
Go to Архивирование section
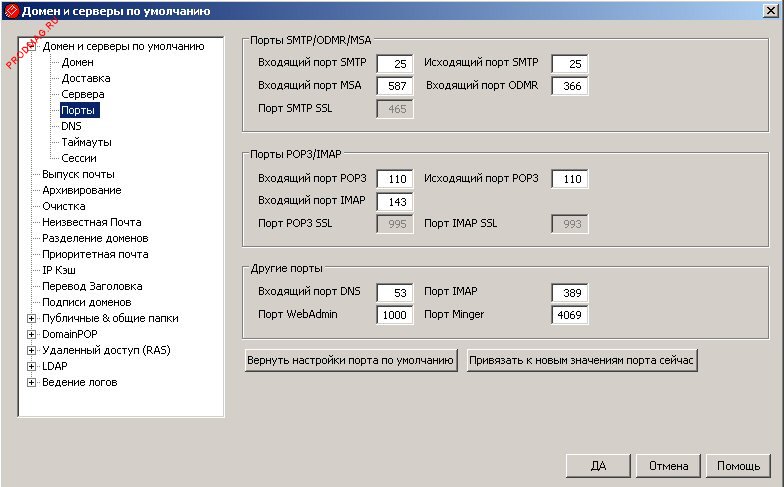tap(81, 190)
